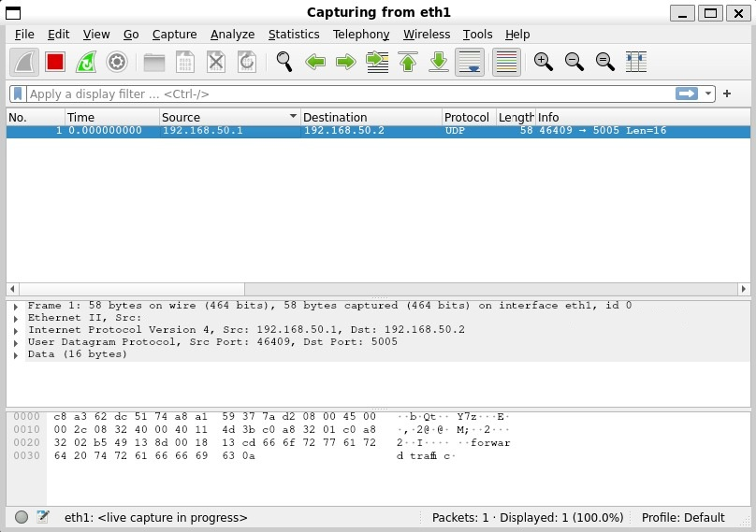Open the Edit menu

pyautogui.click(x=58, y=35)
